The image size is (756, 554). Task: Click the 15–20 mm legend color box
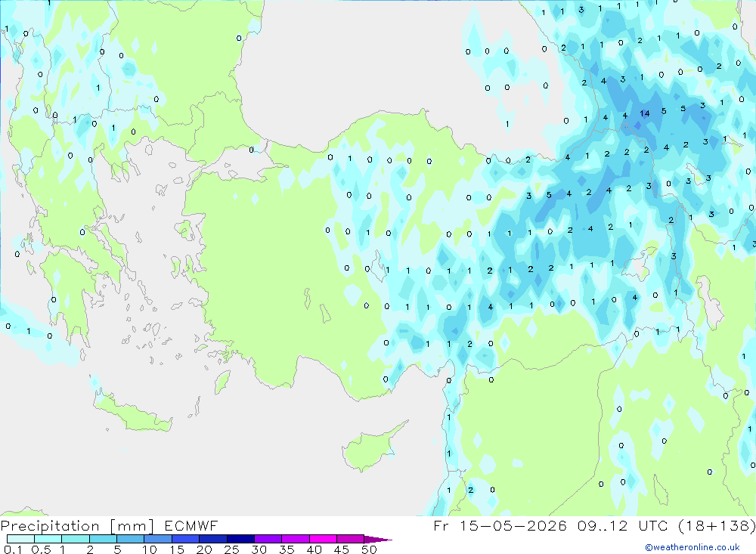click(186, 539)
